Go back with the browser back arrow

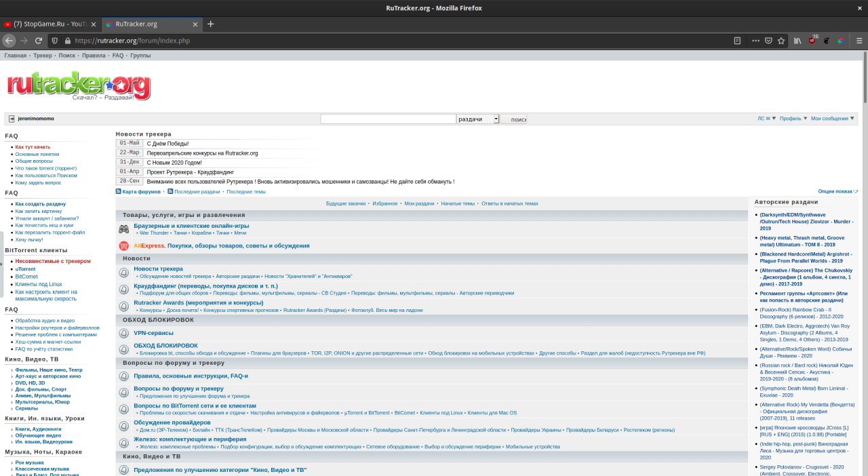pos(9,41)
